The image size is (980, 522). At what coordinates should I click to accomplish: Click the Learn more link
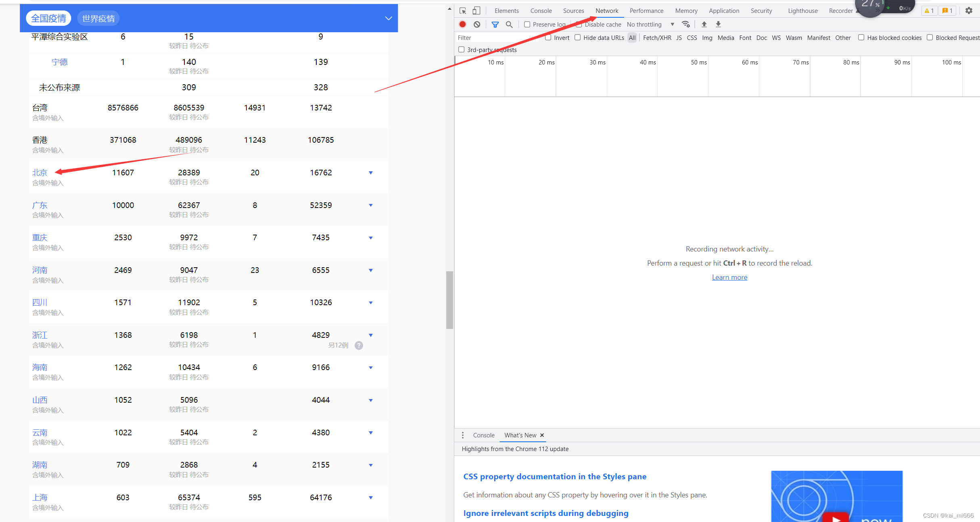click(x=729, y=277)
